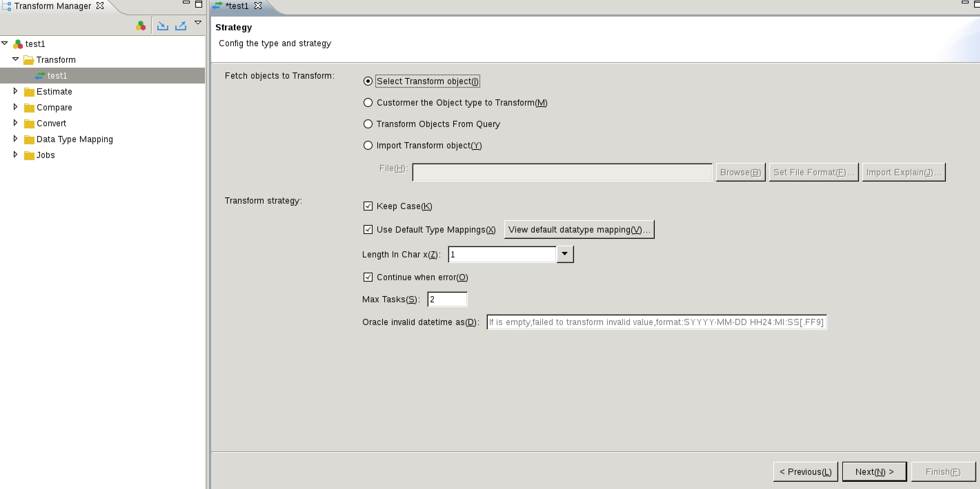Expand the Compare folder node

pyautogui.click(x=16, y=107)
